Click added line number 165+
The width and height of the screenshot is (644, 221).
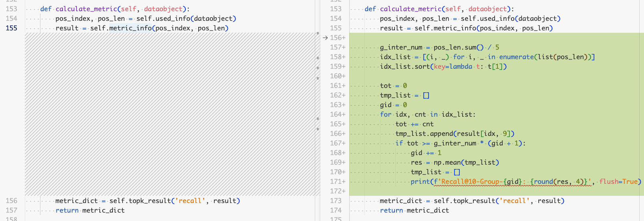[338, 124]
